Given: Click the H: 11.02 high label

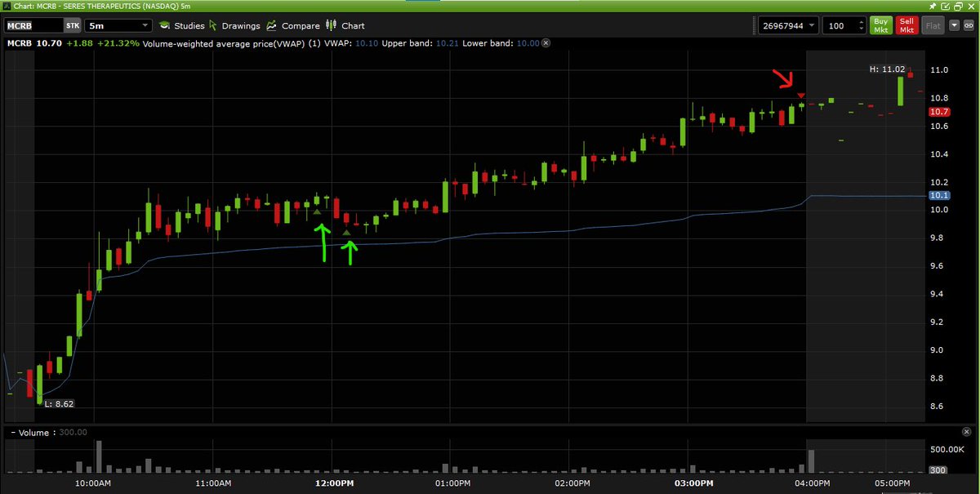Looking at the screenshot, I should click(888, 70).
